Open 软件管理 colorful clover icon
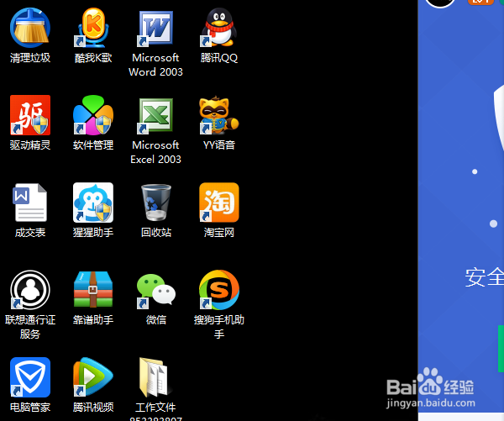Viewport: 504px width, 421px height. point(93,115)
